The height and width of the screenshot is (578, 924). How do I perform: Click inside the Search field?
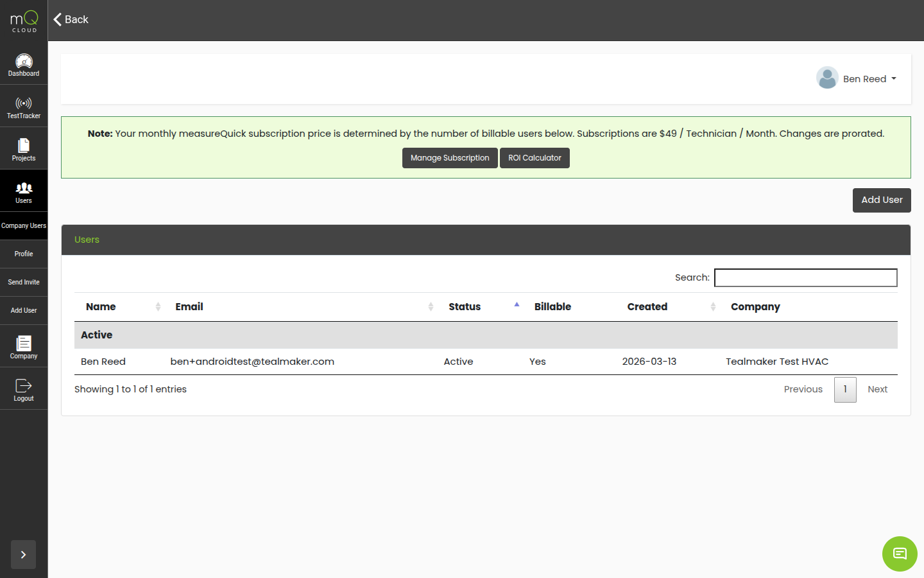[x=805, y=277]
